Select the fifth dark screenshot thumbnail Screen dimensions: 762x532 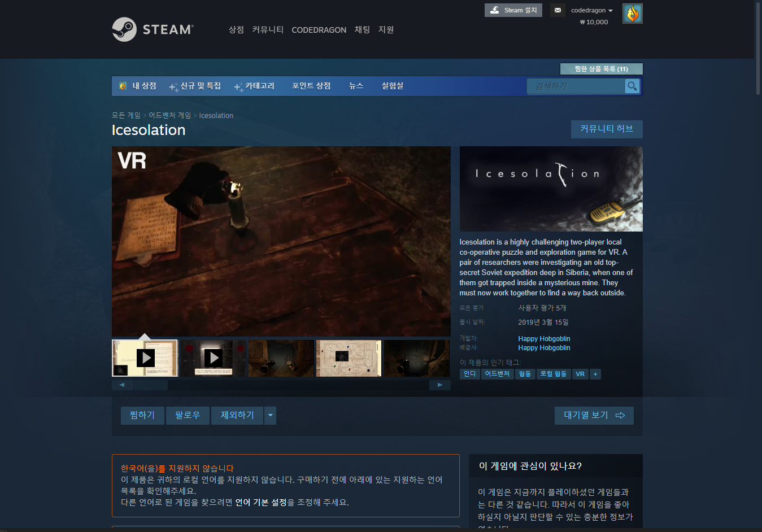tap(417, 358)
